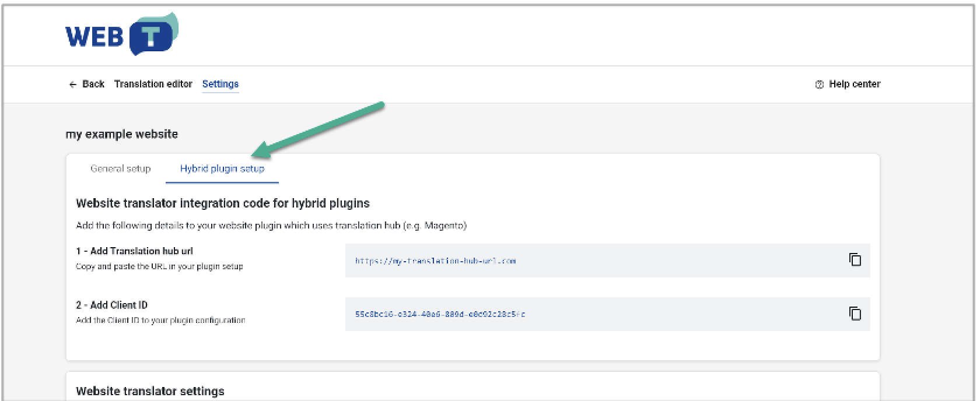Screen dimensions: 980x401
Task: Click 'Add the Client ID to your plugin configuration' text
Action: [160, 320]
